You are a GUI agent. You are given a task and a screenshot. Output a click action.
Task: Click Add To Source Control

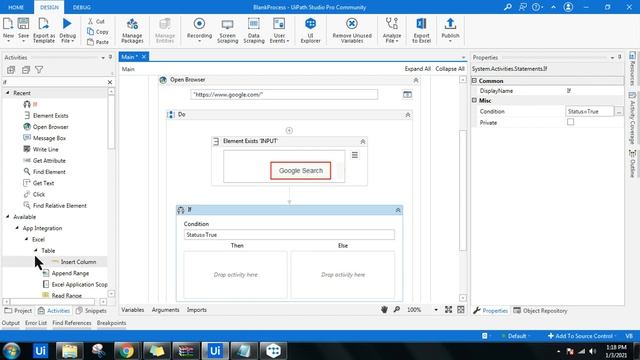tap(582, 336)
